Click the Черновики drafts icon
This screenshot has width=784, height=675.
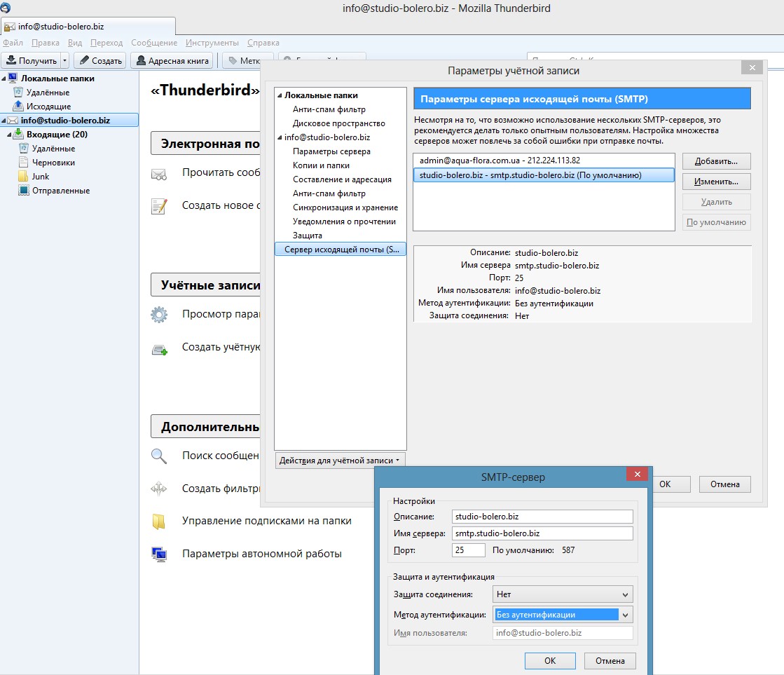pos(24,162)
